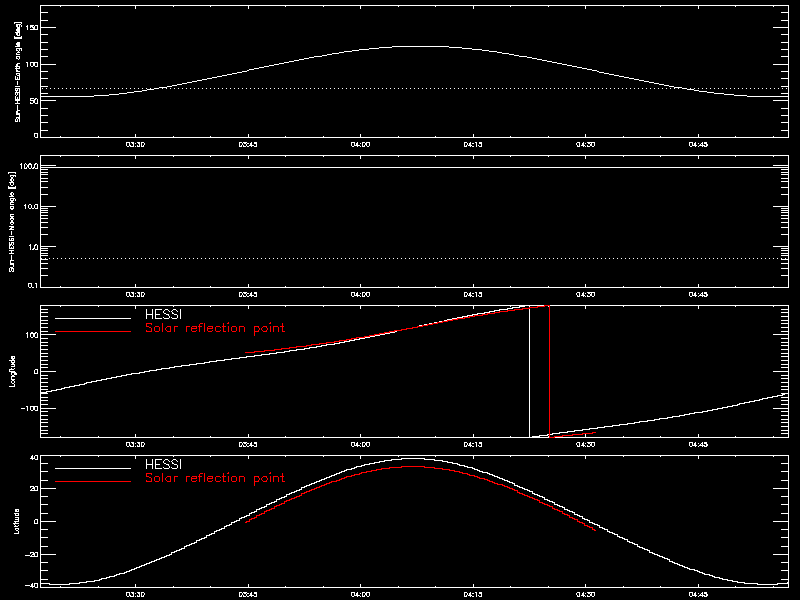Click the '10.0' tick of Sun-HESSI-Noon plot
This screenshot has height=600, width=800.
click(31, 207)
